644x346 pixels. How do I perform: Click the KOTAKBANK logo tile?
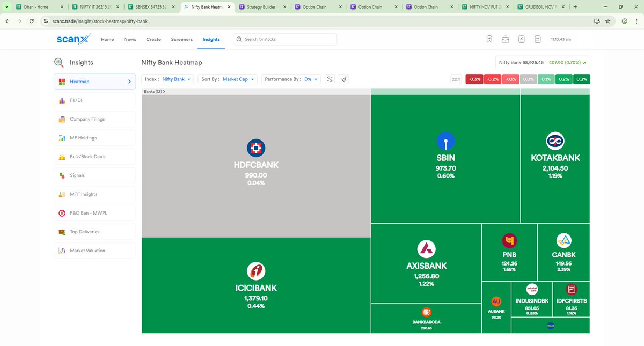click(555, 141)
